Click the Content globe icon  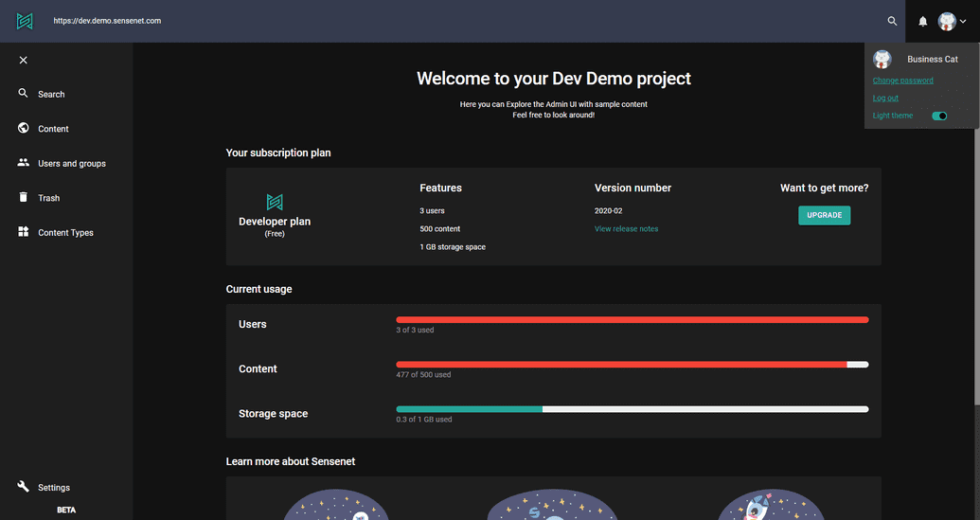(x=23, y=128)
